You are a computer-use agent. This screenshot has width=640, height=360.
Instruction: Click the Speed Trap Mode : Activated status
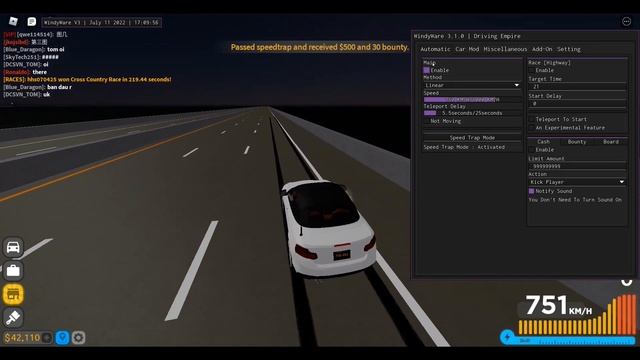tap(464, 147)
